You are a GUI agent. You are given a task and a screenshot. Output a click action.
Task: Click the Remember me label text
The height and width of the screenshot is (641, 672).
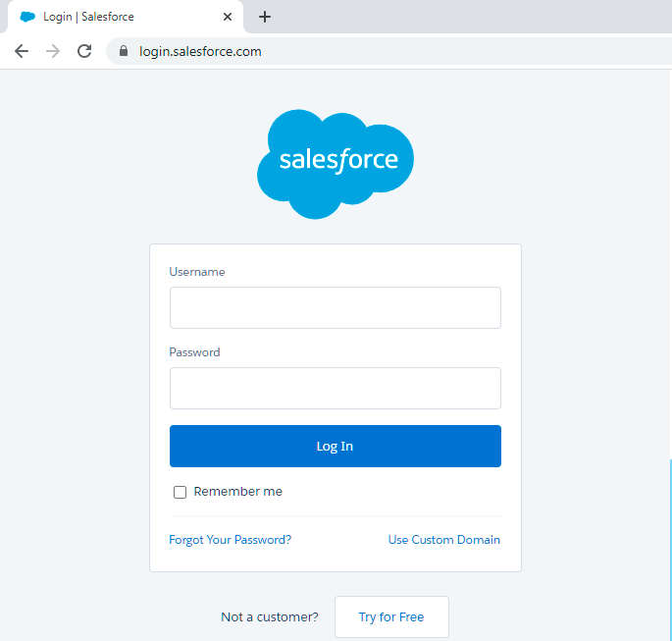237,492
